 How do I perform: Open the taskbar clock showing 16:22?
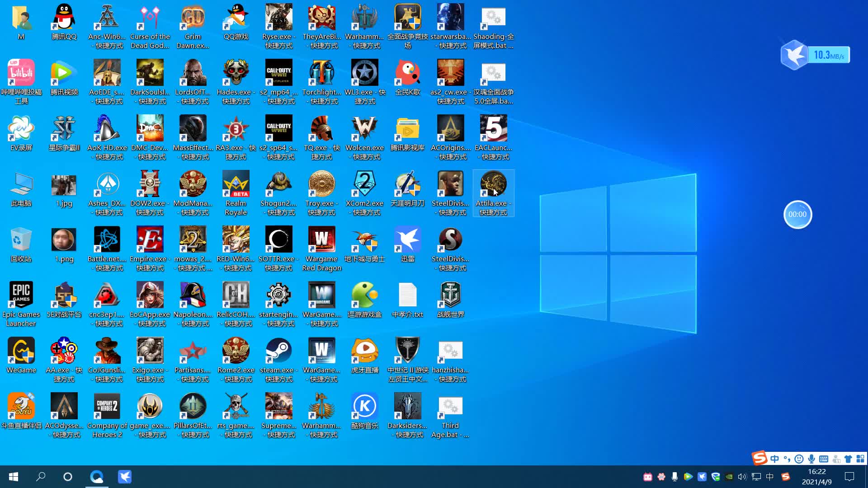(816, 477)
